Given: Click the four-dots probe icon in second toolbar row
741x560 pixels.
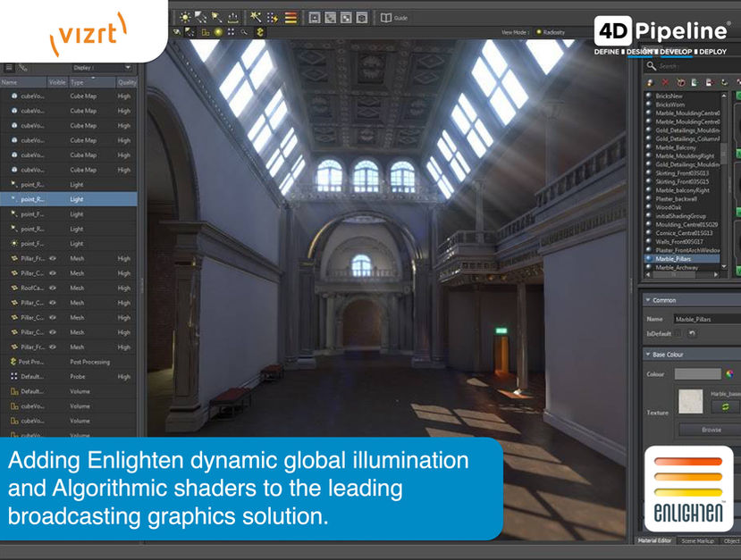Looking at the screenshot, I should click(232, 32).
